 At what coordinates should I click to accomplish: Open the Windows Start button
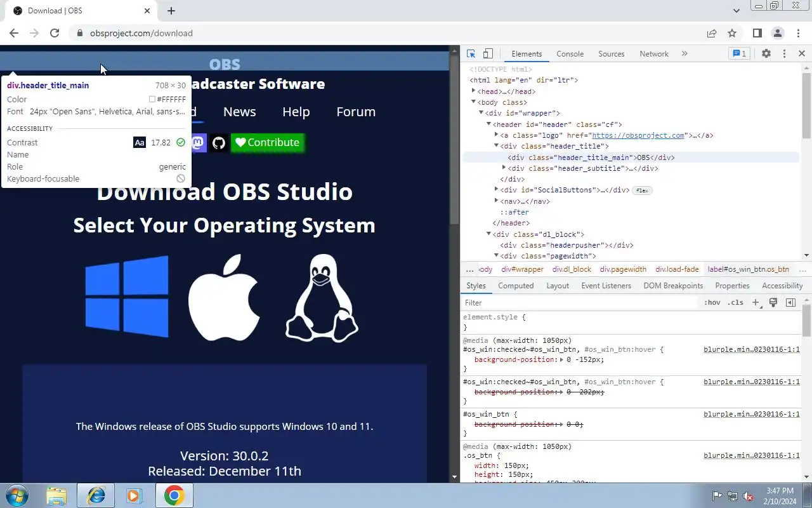17,495
